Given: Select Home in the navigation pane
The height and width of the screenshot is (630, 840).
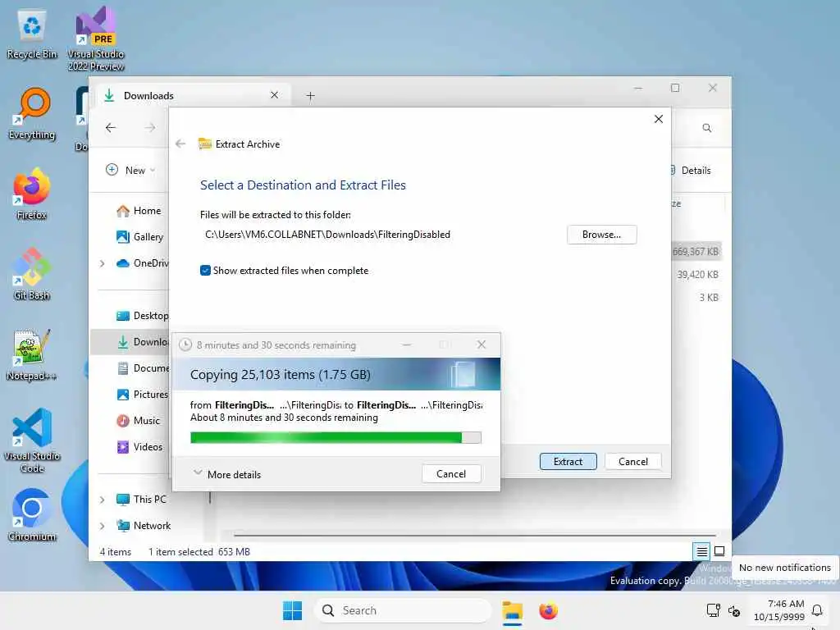Looking at the screenshot, I should 139,211.
